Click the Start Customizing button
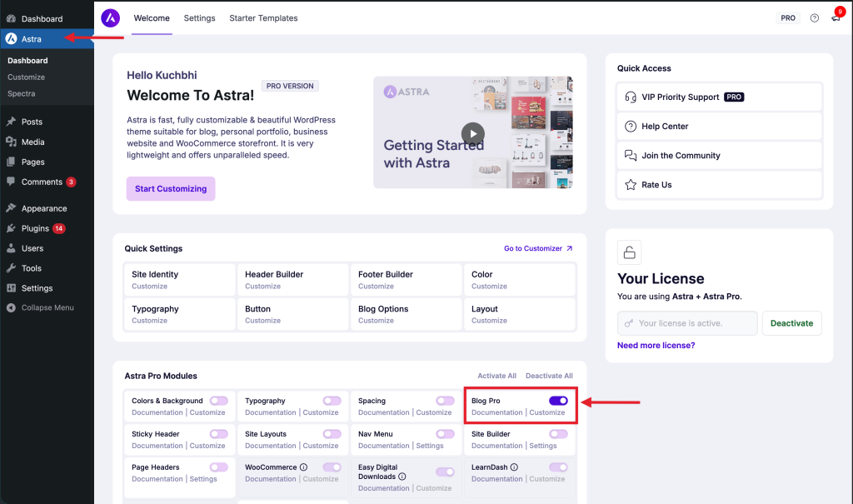Image resolution: width=853 pixels, height=504 pixels. click(x=171, y=189)
